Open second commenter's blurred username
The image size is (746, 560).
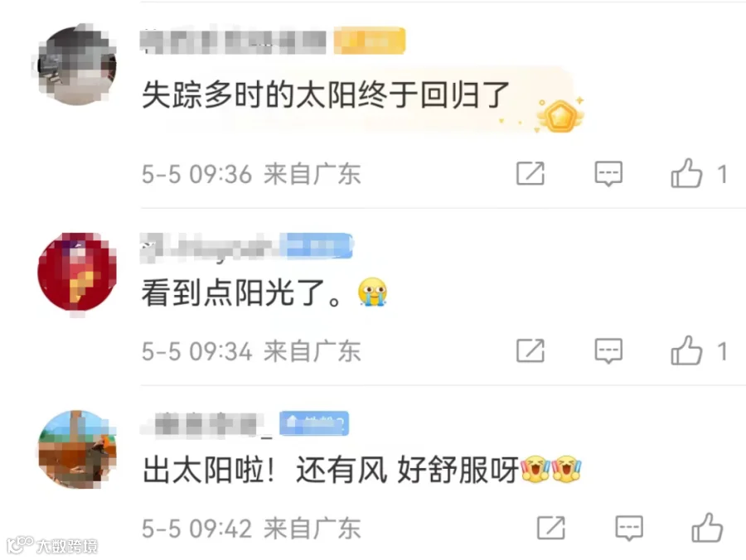pos(210,247)
